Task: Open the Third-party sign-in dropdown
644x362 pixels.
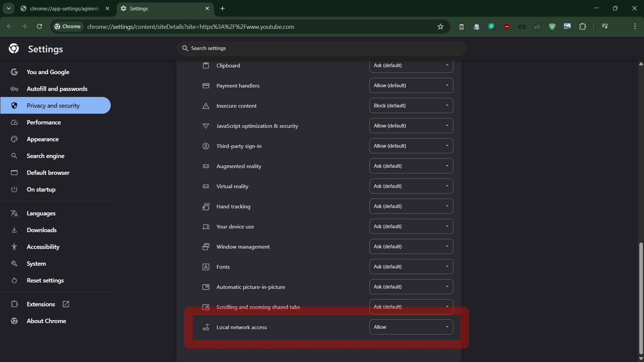Action: coord(411,146)
